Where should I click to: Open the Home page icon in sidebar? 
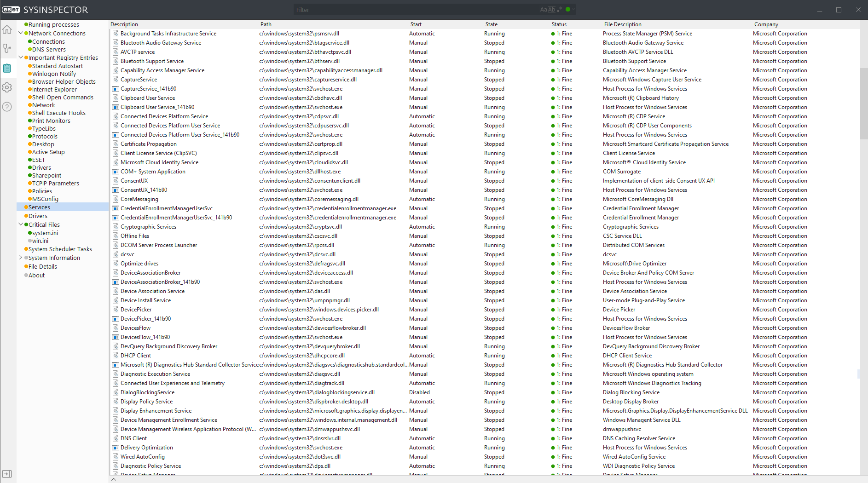point(7,30)
